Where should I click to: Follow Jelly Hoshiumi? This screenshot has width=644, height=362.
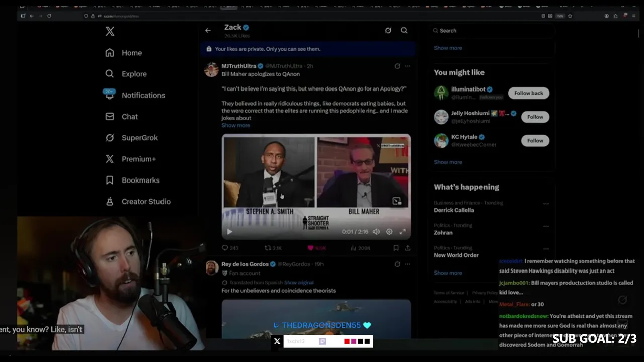point(535,117)
